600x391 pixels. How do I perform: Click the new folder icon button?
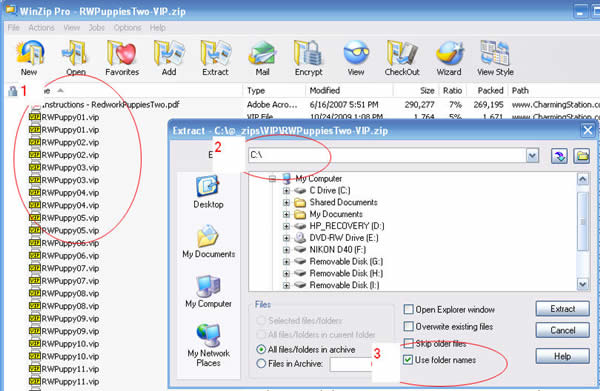581,156
